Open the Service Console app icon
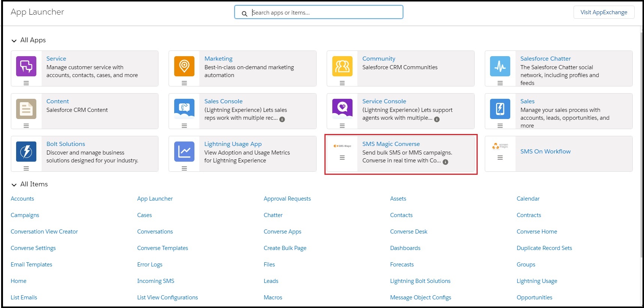This screenshot has height=308, width=644. tap(342, 109)
